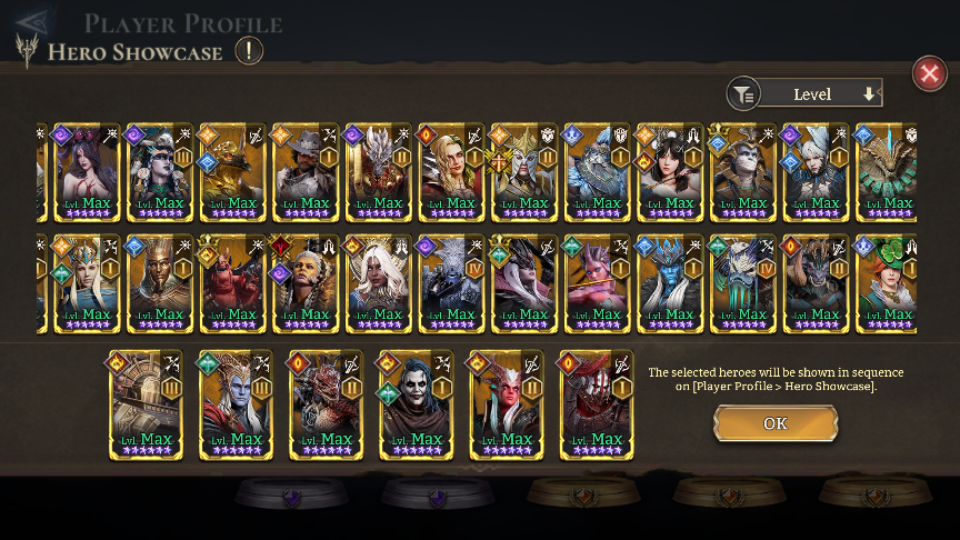This screenshot has width=960, height=540.
Task: Open the Hero Showcase info exclamation icon
Action: pyautogui.click(x=249, y=51)
